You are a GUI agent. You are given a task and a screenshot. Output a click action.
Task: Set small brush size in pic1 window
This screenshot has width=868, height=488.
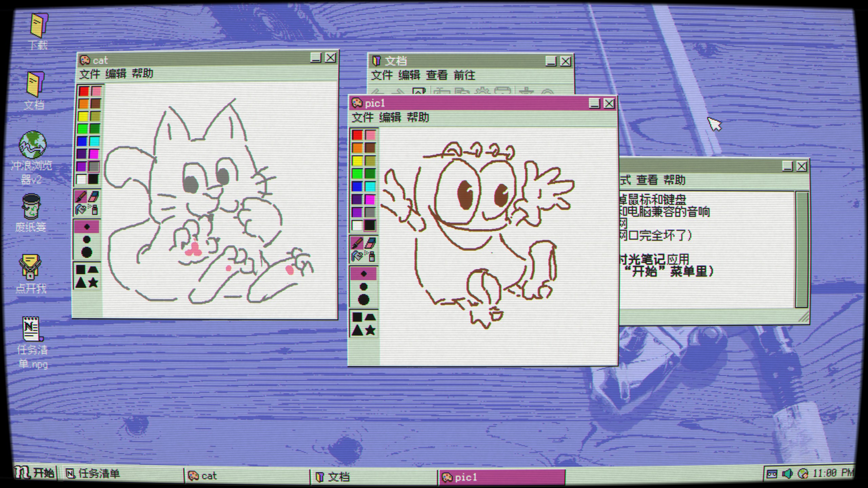pos(363,273)
